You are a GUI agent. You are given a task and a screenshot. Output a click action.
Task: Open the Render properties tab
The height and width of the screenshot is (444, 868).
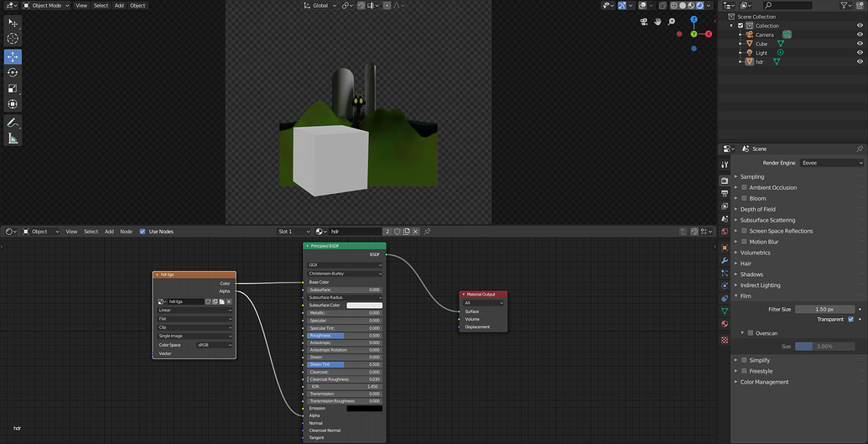pyautogui.click(x=725, y=180)
